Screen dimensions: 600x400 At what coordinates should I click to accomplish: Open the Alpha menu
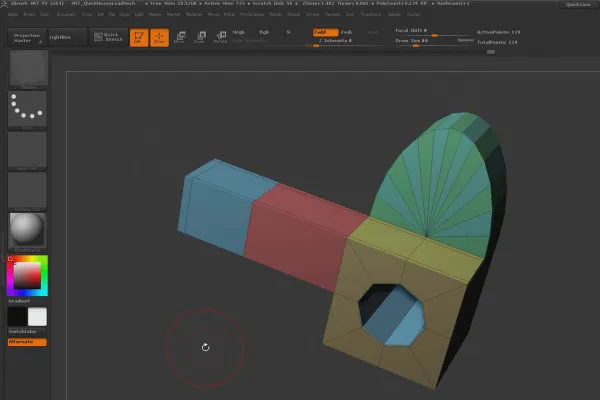click(13, 15)
